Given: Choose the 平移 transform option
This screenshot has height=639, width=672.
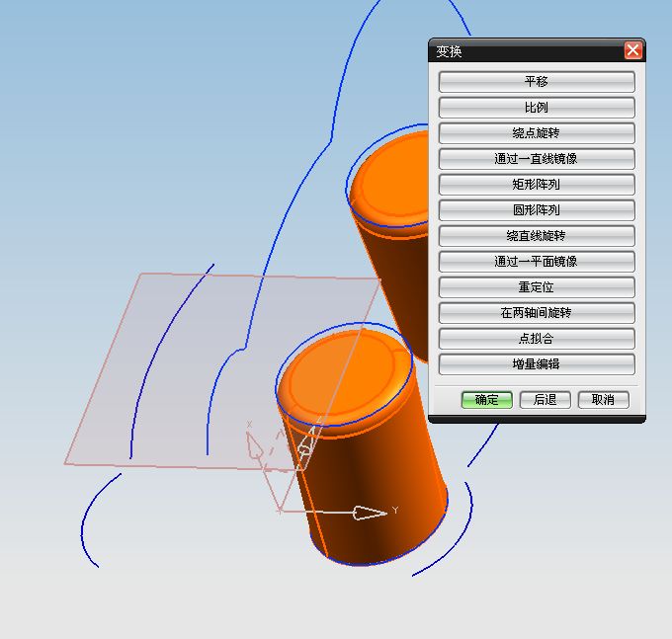Looking at the screenshot, I should [537, 81].
